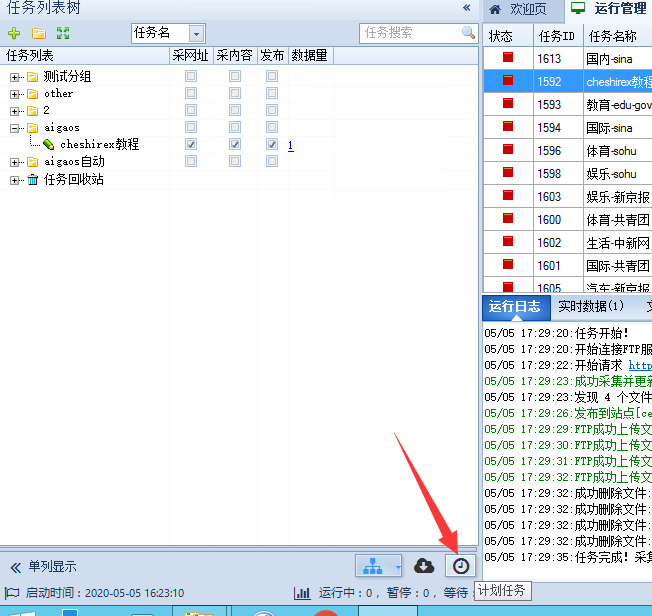Open the 运行日志 tab
The width and height of the screenshot is (652, 616).
point(516,307)
